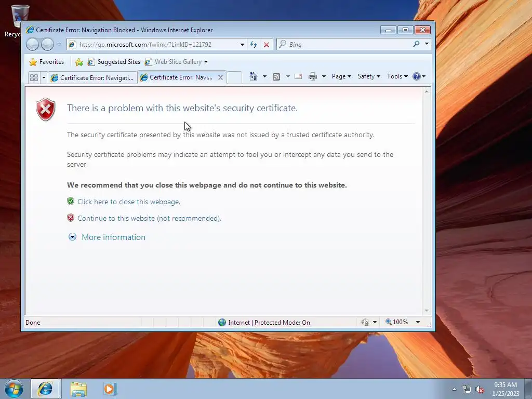Click the Back navigation button
The width and height of the screenshot is (532, 399).
[x=33, y=45]
